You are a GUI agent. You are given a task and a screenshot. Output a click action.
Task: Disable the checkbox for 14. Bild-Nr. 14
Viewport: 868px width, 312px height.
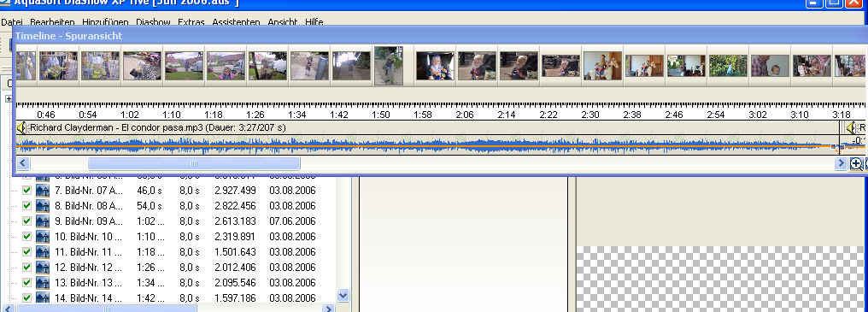[x=26, y=298]
